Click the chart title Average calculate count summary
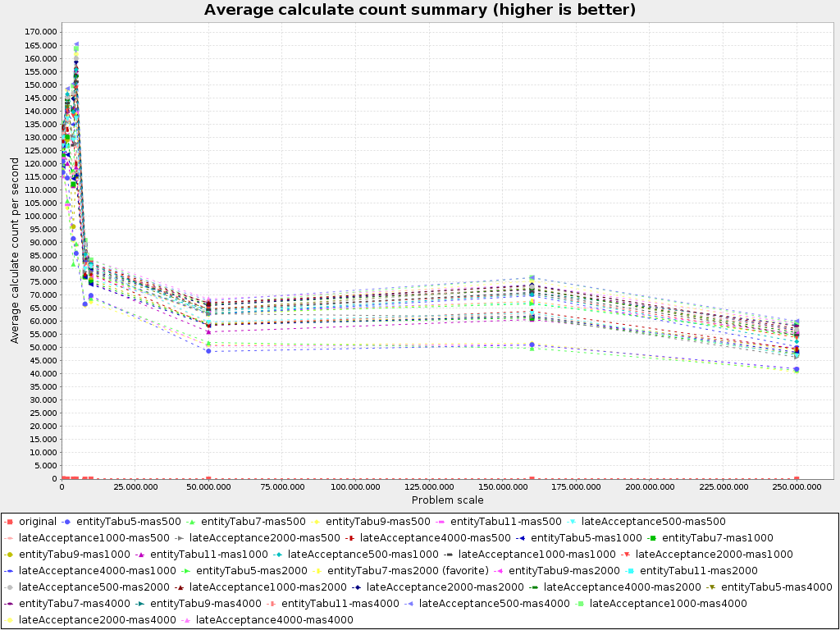This screenshot has height=630, width=840. tap(420, 10)
